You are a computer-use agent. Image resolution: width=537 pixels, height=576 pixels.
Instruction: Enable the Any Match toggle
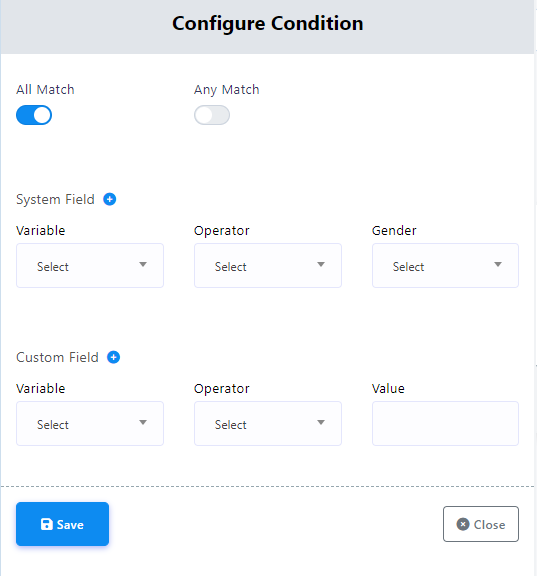(212, 115)
